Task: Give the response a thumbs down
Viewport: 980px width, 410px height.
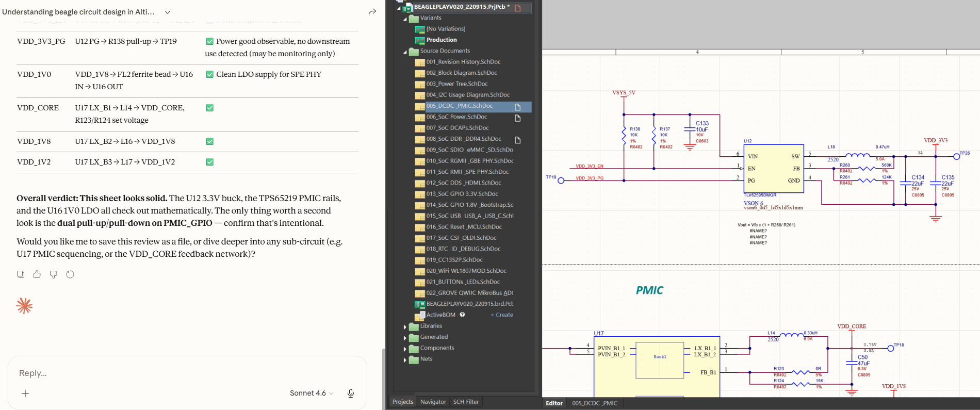Action: [54, 274]
